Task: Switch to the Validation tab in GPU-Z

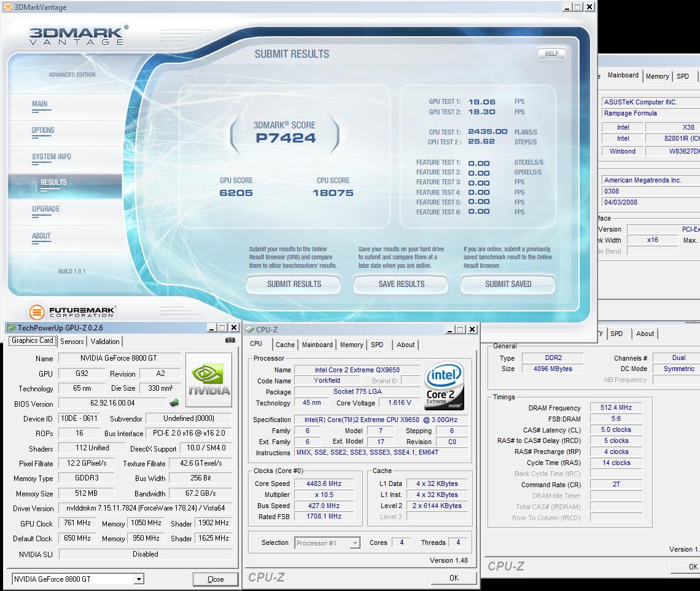Action: (105, 342)
